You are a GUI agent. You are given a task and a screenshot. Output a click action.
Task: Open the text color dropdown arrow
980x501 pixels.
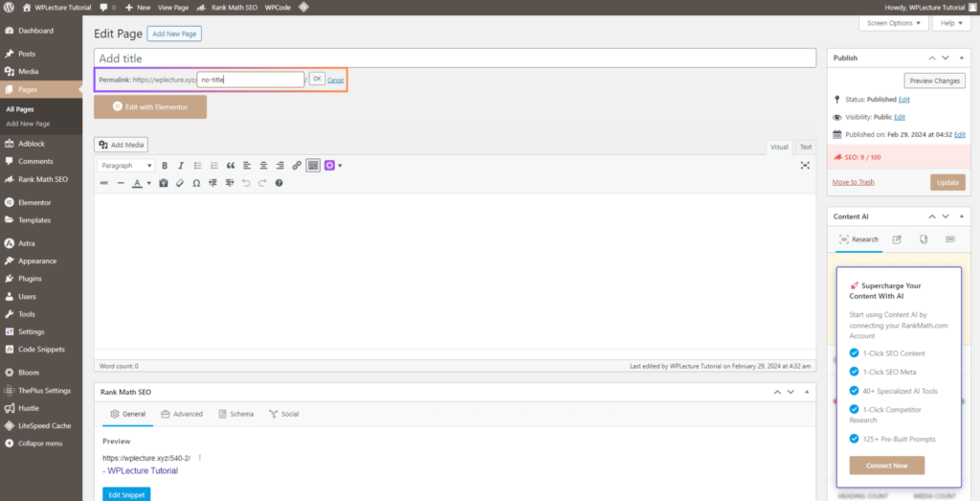[148, 183]
